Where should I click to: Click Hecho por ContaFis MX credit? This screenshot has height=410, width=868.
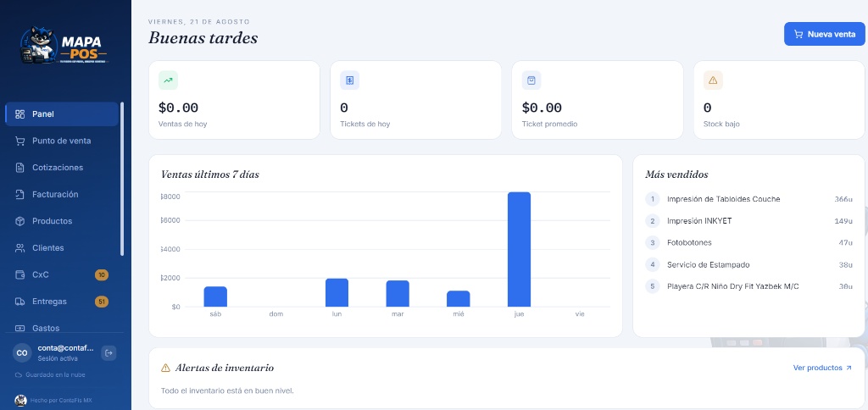tap(61, 400)
